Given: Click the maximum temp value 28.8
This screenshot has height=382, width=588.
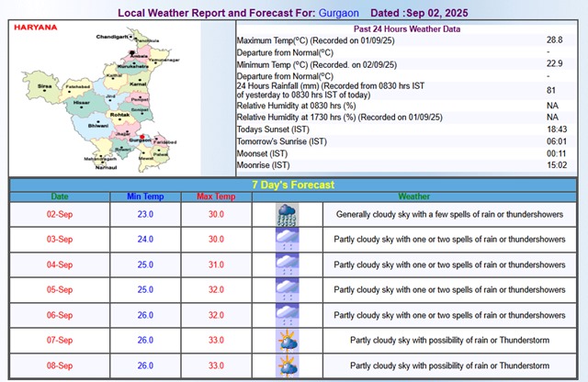Looking at the screenshot, I should pos(555,39).
